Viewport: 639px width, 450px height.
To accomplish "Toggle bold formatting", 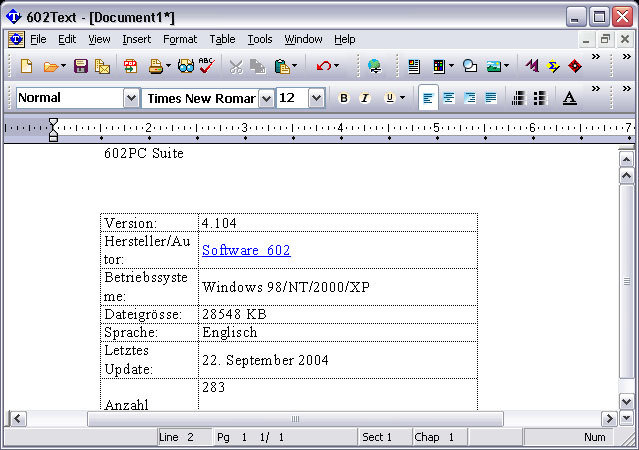I will 344,98.
